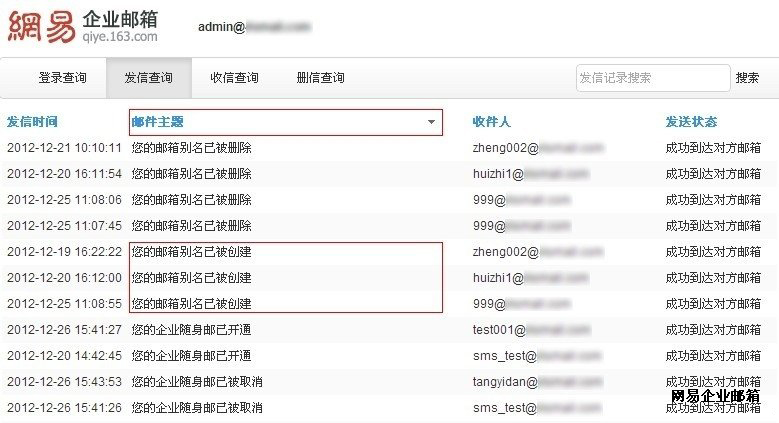This screenshot has width=779, height=423.
Task: Open the 收信查询 tab
Action: [234, 78]
